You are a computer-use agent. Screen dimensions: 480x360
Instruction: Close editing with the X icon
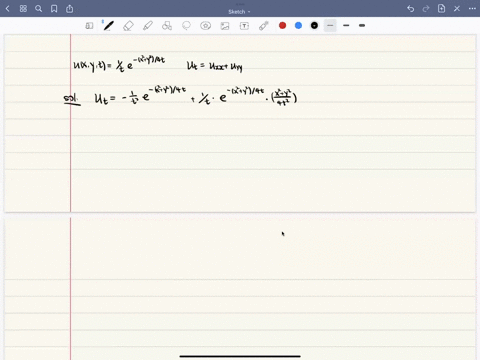pyautogui.click(x=457, y=9)
